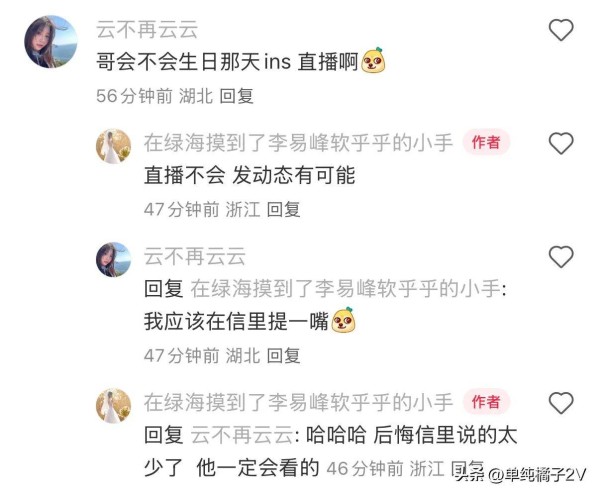Open 云不再云云's small avatar on the reply
This screenshot has width=600, height=496.
coord(113,259)
